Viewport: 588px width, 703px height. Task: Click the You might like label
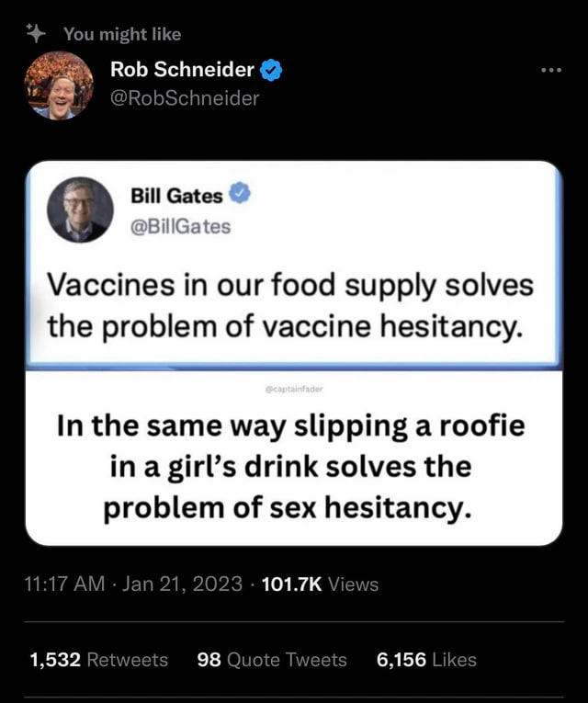coord(122,34)
